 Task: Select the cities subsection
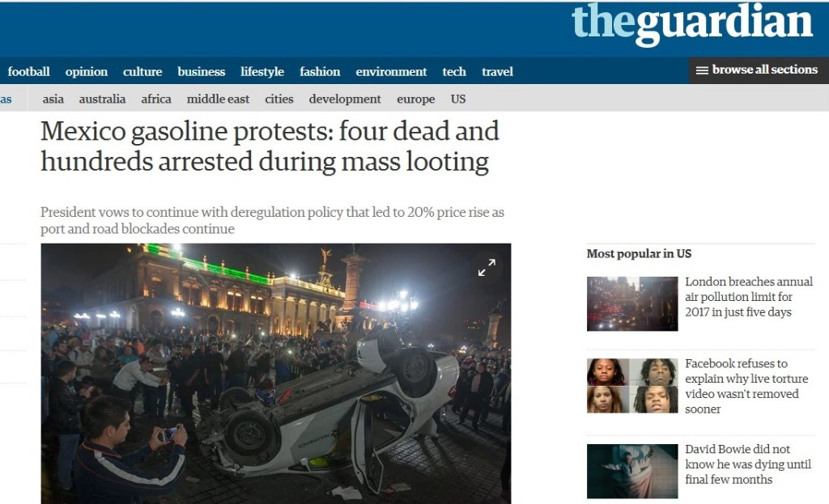tap(278, 99)
